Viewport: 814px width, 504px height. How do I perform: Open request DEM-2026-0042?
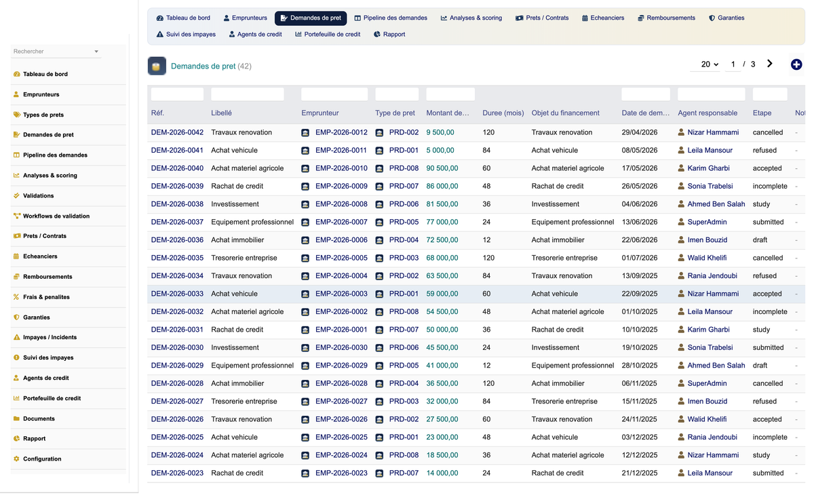[177, 133]
